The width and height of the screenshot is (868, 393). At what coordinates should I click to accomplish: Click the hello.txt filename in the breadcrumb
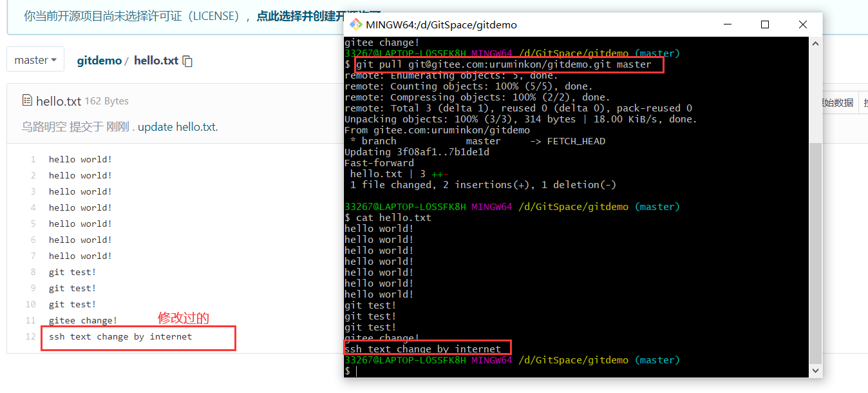pyautogui.click(x=156, y=61)
